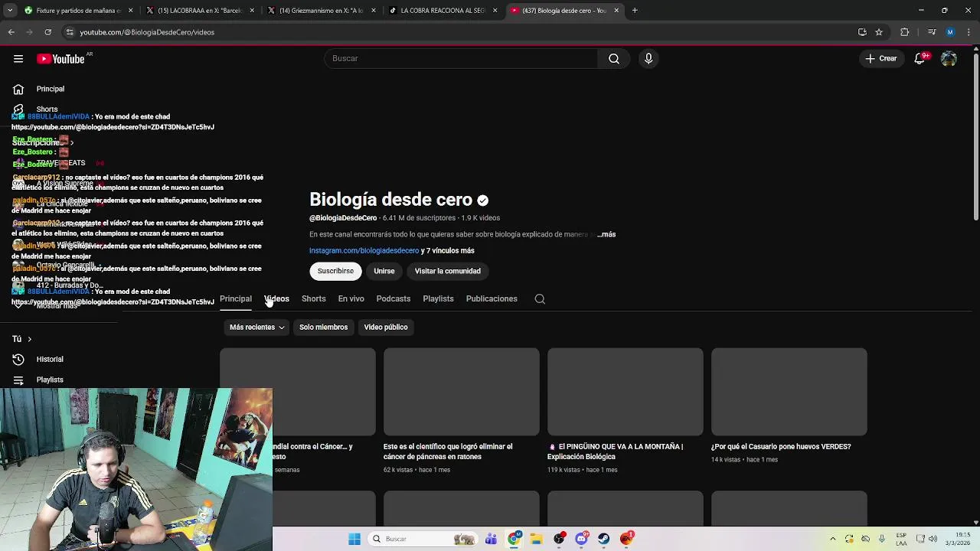Open the Podcasts tab
The height and width of the screenshot is (551, 980).
coord(394,298)
